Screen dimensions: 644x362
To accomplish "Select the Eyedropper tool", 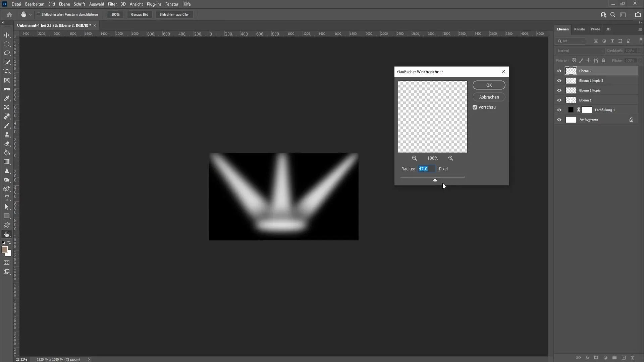I will pos(7,98).
